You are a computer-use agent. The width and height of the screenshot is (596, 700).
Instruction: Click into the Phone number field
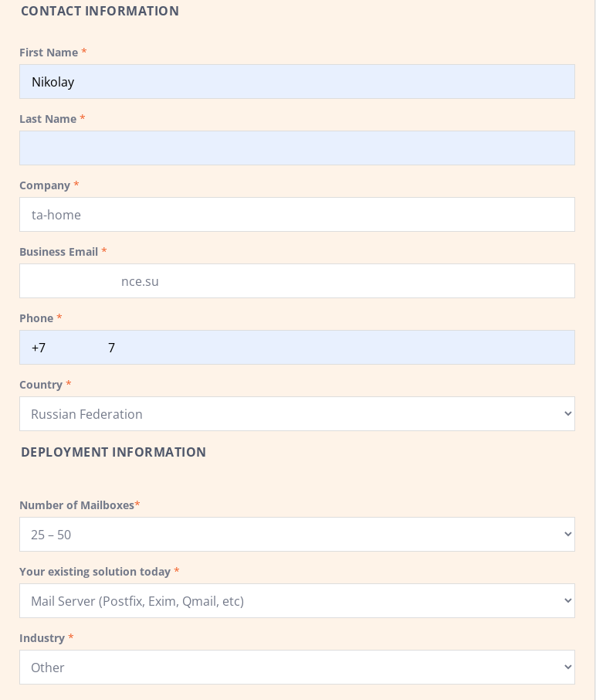[x=296, y=348]
